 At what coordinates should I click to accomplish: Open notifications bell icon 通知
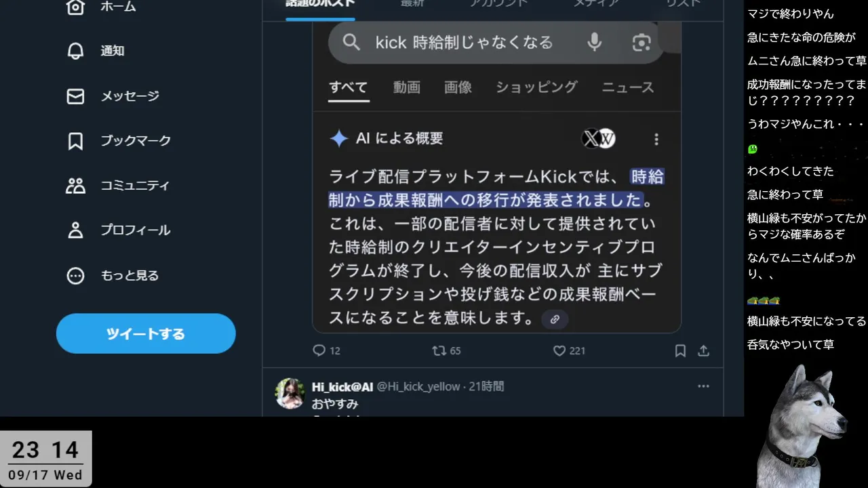pyautogui.click(x=75, y=51)
